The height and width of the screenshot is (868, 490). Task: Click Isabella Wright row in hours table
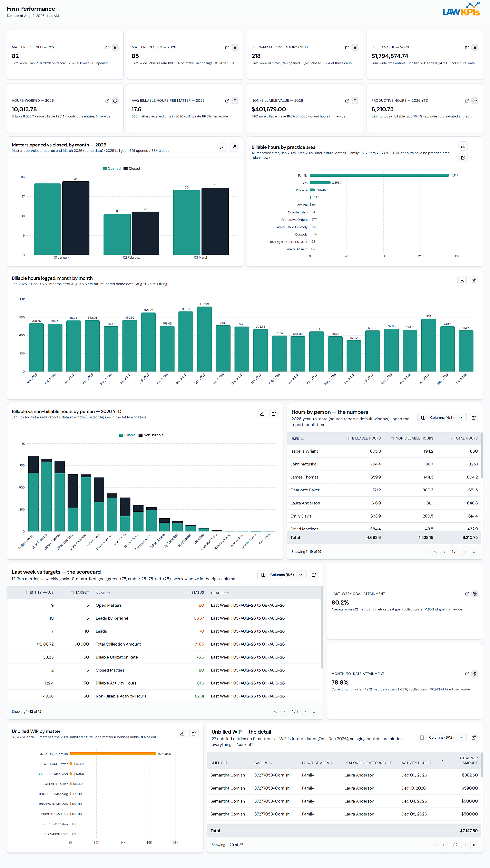click(x=384, y=451)
